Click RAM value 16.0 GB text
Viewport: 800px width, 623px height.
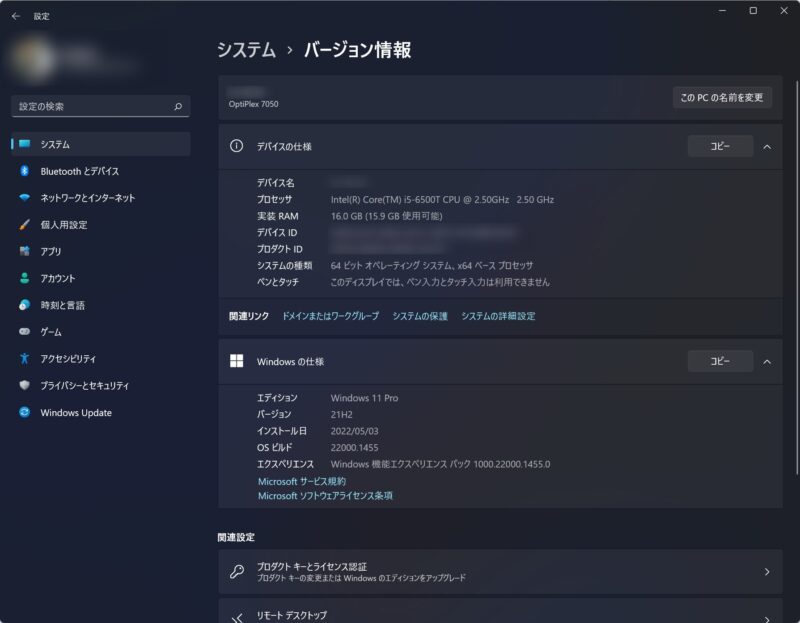pos(386,216)
